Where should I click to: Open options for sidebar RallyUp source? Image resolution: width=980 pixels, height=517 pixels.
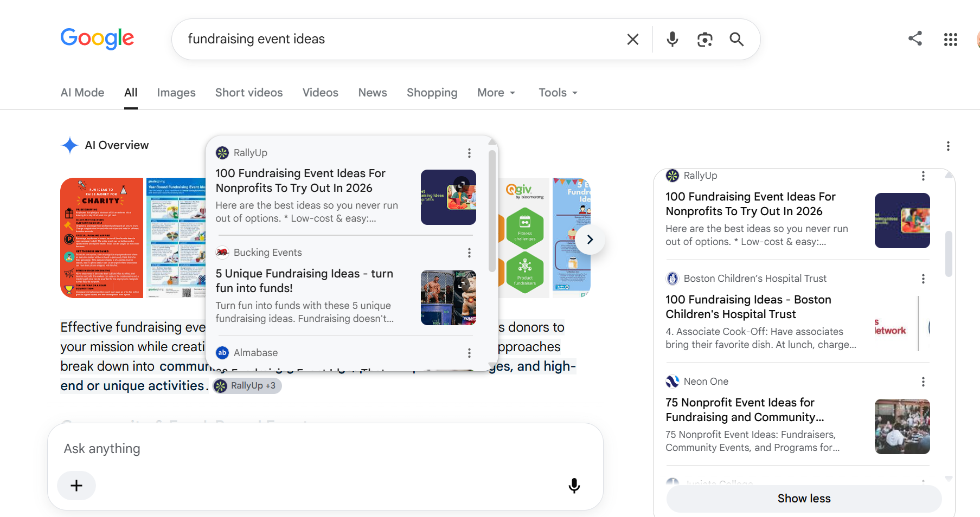click(923, 176)
